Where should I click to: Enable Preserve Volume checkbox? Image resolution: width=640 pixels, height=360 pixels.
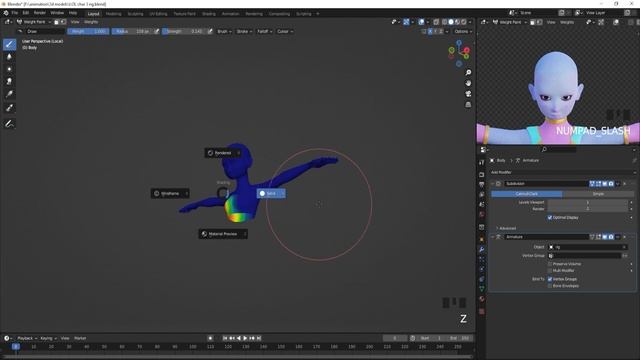point(550,264)
